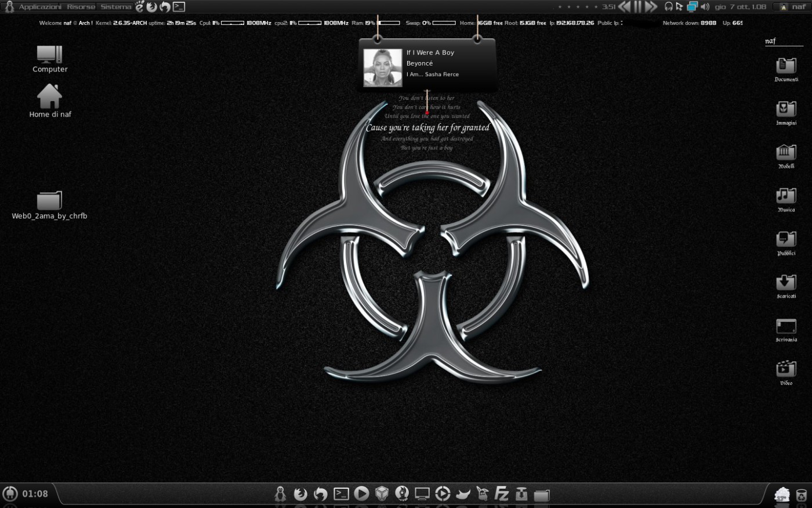Launch Firefox from the bottom dock
812x508 pixels.
pyautogui.click(x=300, y=493)
